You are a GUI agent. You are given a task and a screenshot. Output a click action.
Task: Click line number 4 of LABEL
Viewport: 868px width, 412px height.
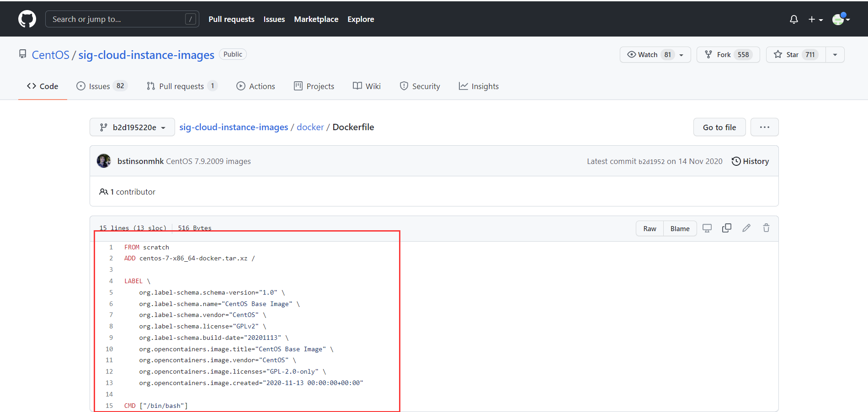[x=111, y=281]
